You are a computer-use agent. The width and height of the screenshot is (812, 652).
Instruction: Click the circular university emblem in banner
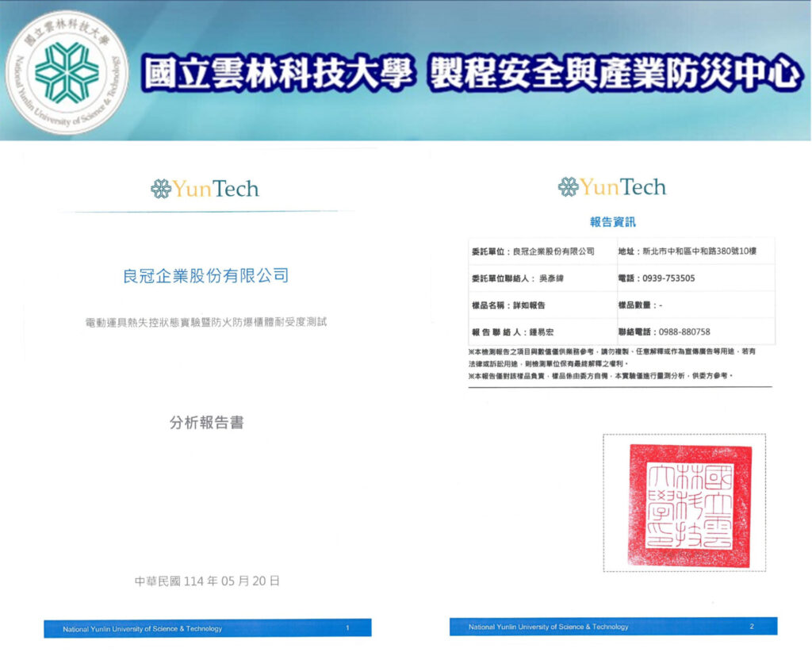click(x=67, y=72)
